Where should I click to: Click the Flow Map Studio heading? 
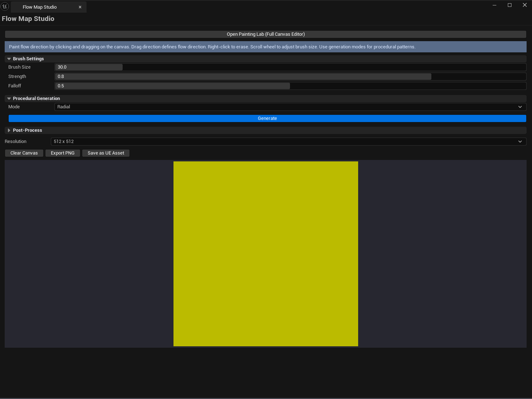[x=28, y=19]
